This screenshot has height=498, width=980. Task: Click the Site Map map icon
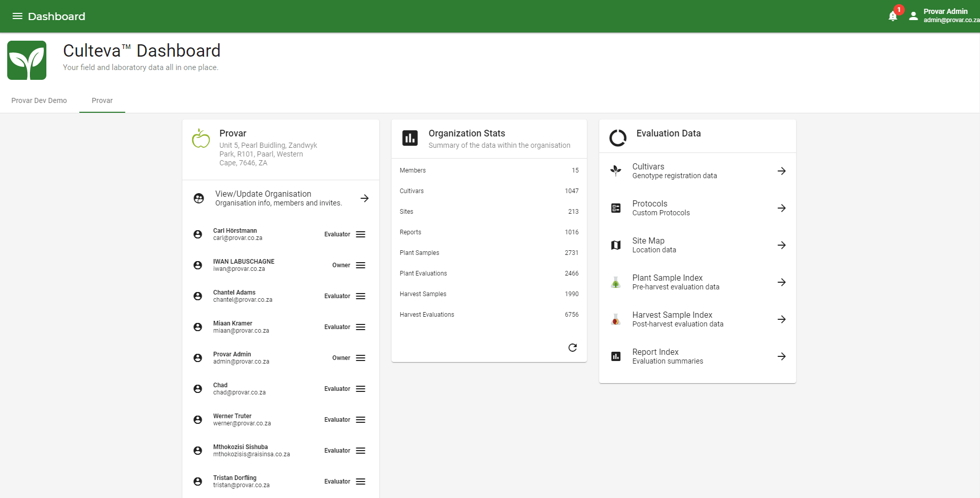pyautogui.click(x=616, y=245)
